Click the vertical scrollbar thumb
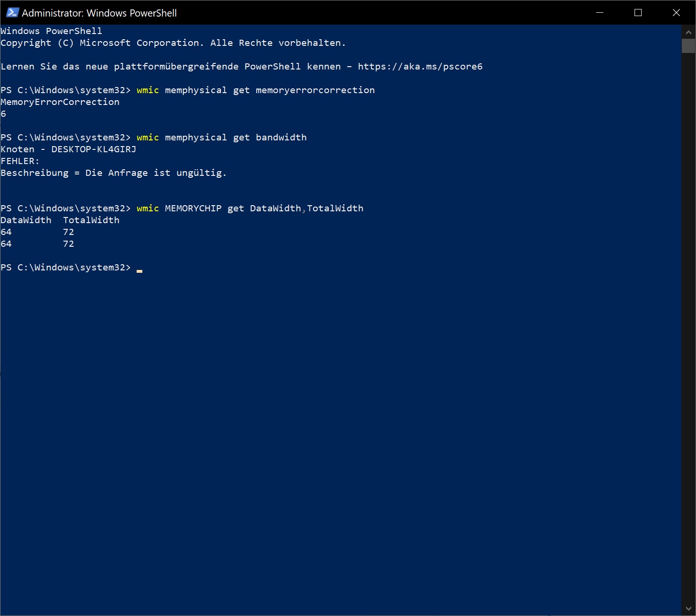 pos(688,46)
